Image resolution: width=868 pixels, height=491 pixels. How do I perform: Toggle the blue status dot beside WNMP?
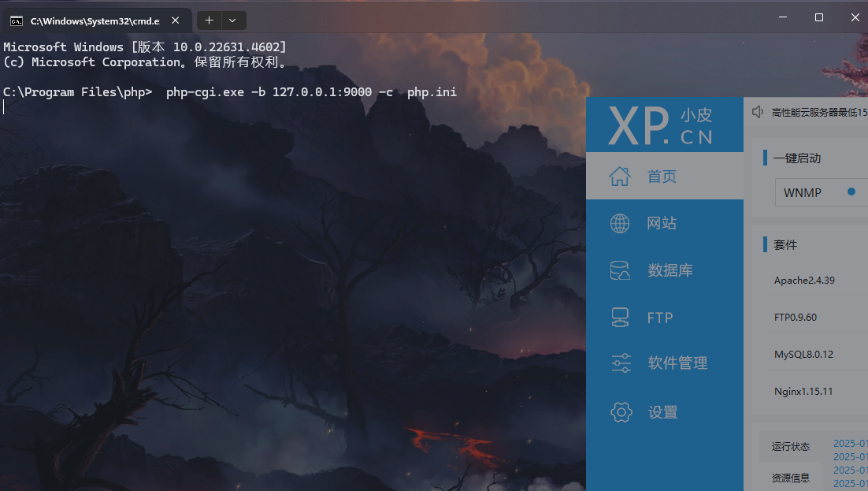851,192
